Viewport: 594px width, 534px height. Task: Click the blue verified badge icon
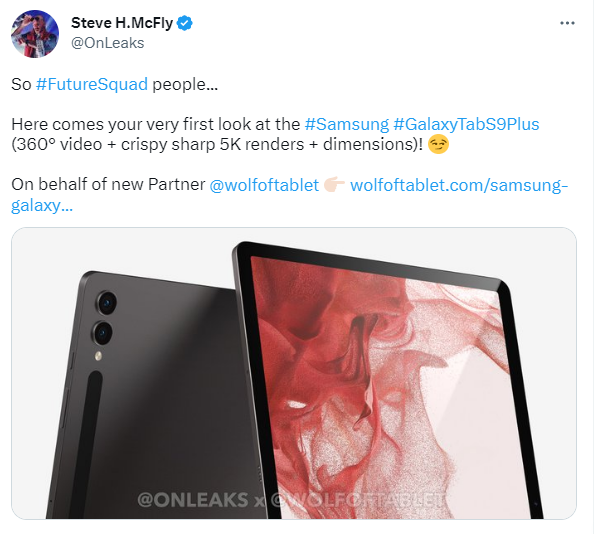pos(184,23)
